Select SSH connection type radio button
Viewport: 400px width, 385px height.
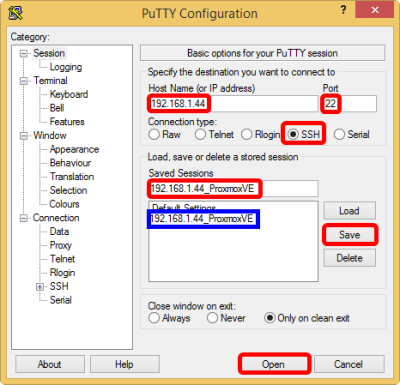coord(293,135)
